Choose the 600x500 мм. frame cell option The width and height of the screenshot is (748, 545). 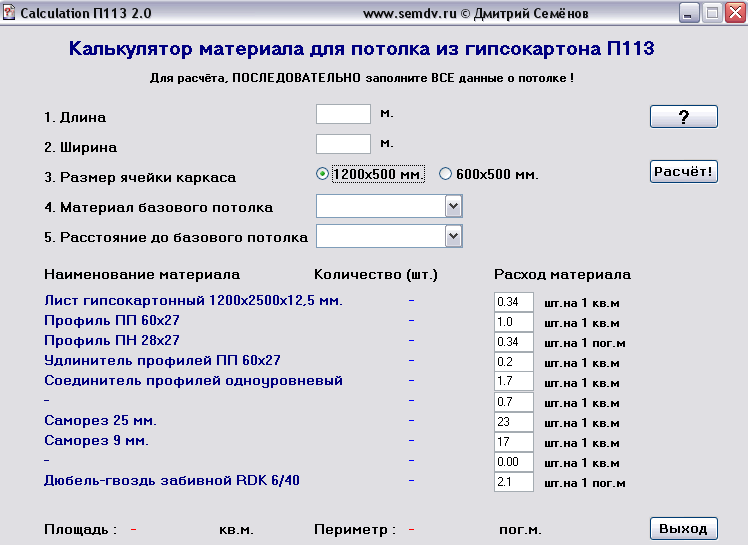[x=446, y=173]
